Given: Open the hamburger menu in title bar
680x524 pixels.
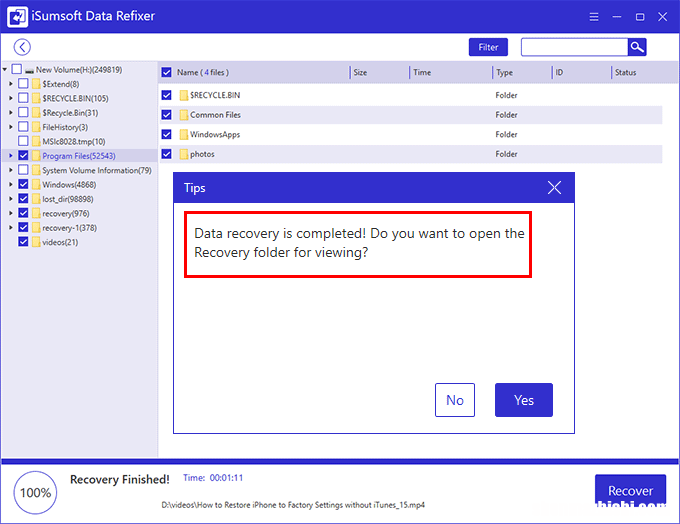Looking at the screenshot, I should point(594,17).
